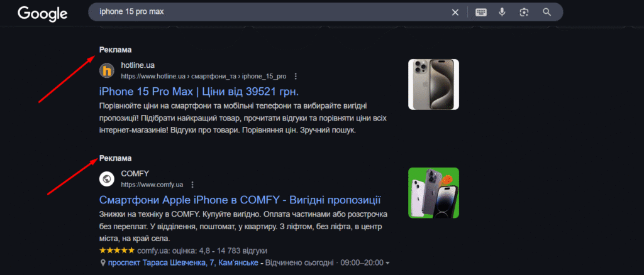Open the iPhone 15 Pro Max hotline headline

pos(199,91)
